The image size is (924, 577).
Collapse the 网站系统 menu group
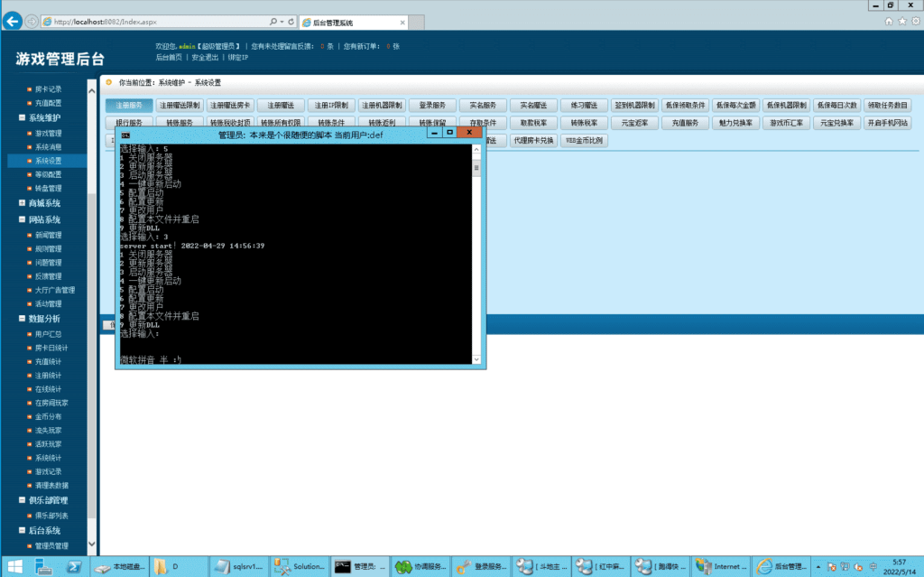click(x=22, y=219)
